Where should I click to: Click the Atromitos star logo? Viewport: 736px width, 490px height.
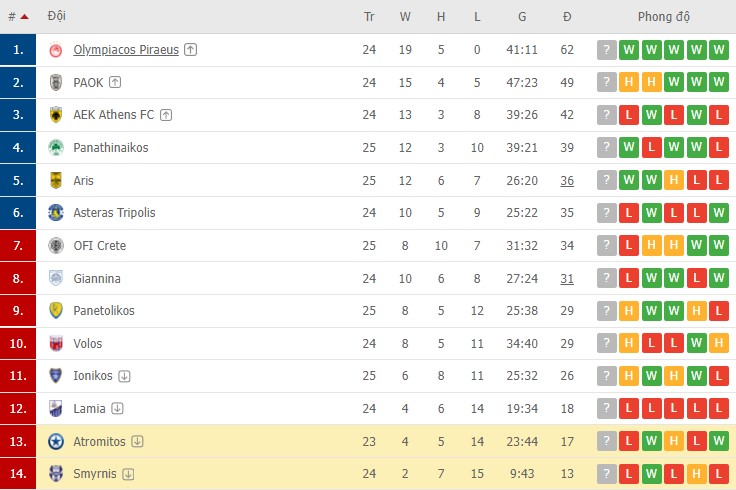pyautogui.click(x=56, y=441)
